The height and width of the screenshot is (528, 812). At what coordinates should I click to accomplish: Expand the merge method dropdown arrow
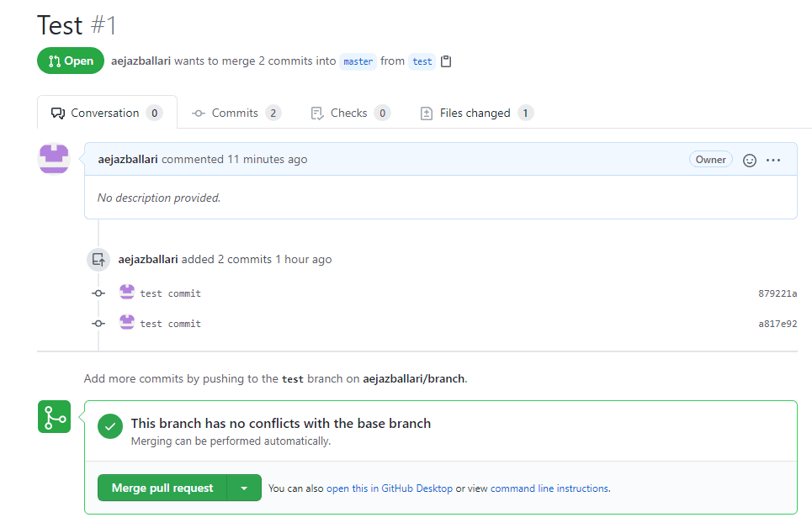click(244, 488)
